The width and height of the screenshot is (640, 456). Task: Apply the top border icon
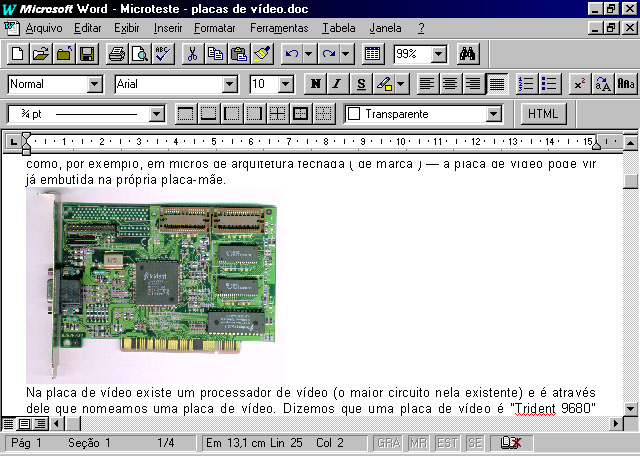(x=186, y=114)
